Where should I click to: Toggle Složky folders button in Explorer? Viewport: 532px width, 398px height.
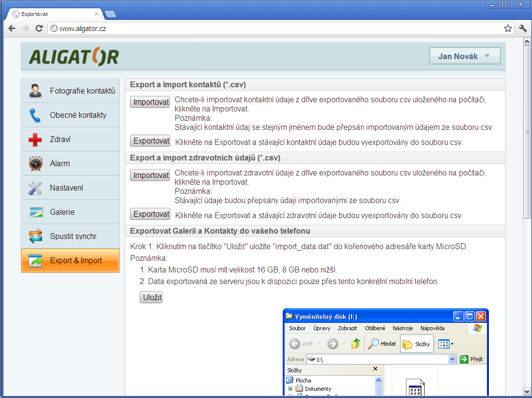(x=417, y=344)
